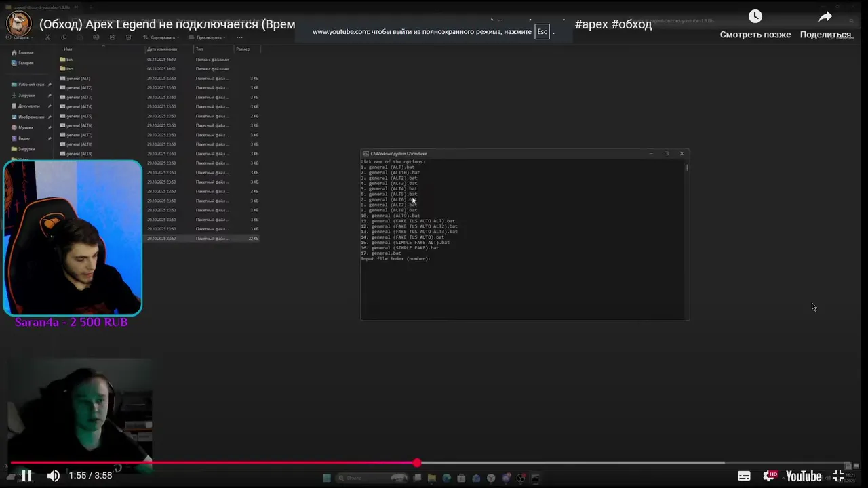Click the Windows Start button in the taskbar
Screen dimensions: 868x488
click(x=327, y=478)
